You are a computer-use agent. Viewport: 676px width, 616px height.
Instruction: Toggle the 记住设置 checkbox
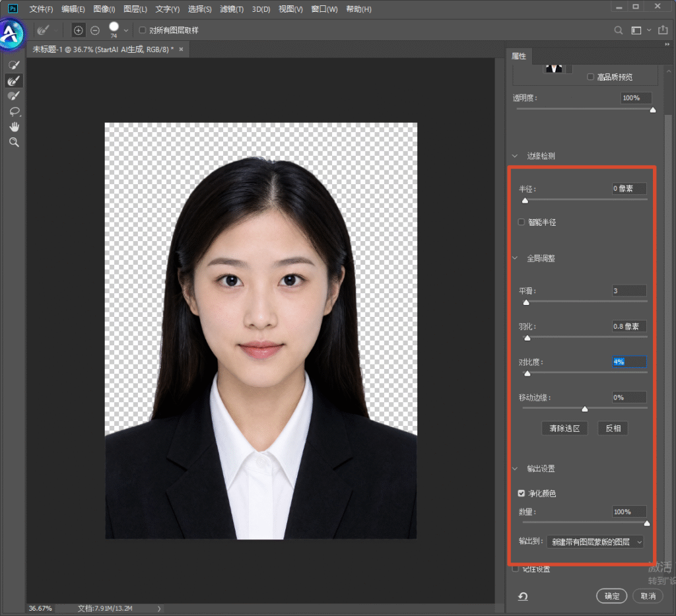(x=515, y=569)
